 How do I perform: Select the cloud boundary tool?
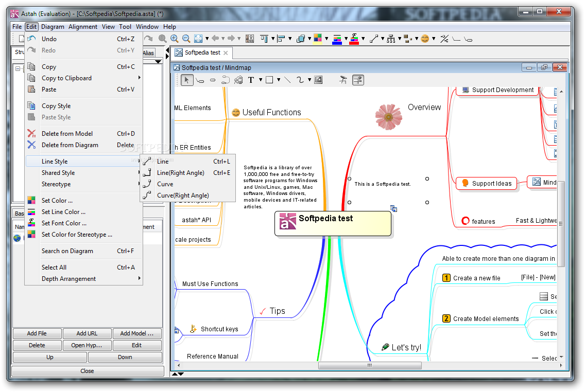238,80
